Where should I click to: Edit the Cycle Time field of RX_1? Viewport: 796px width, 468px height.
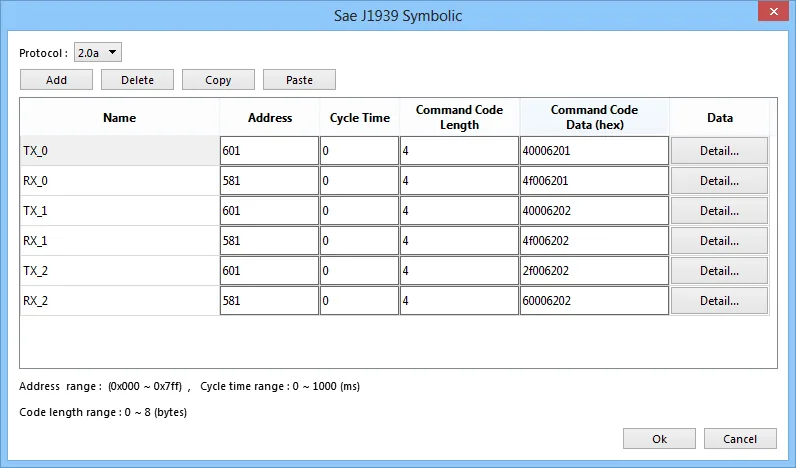pos(359,241)
